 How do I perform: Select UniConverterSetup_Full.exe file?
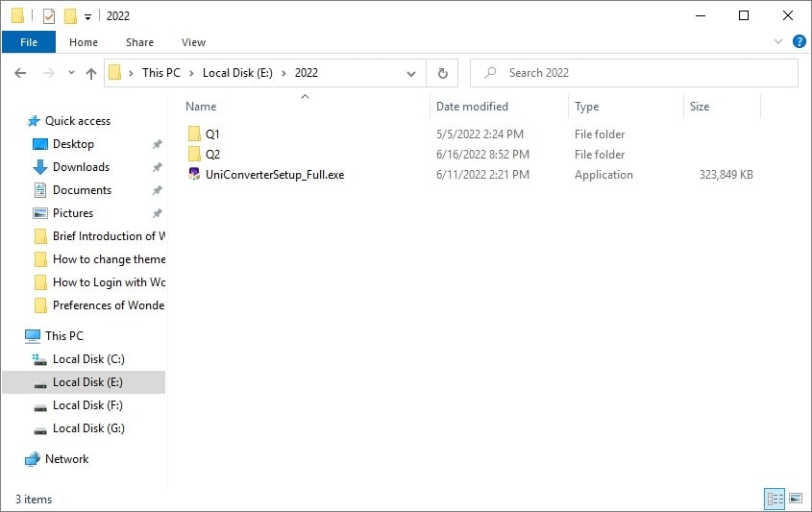pos(275,175)
